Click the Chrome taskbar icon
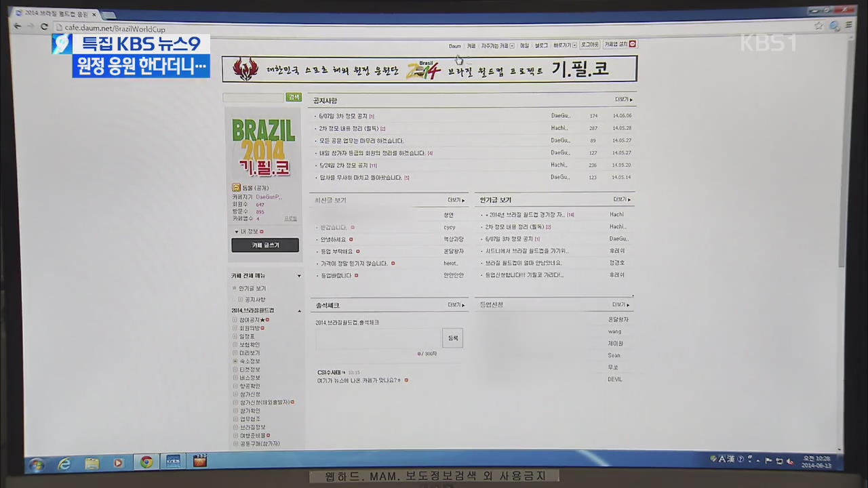868x488 pixels. pos(146,462)
